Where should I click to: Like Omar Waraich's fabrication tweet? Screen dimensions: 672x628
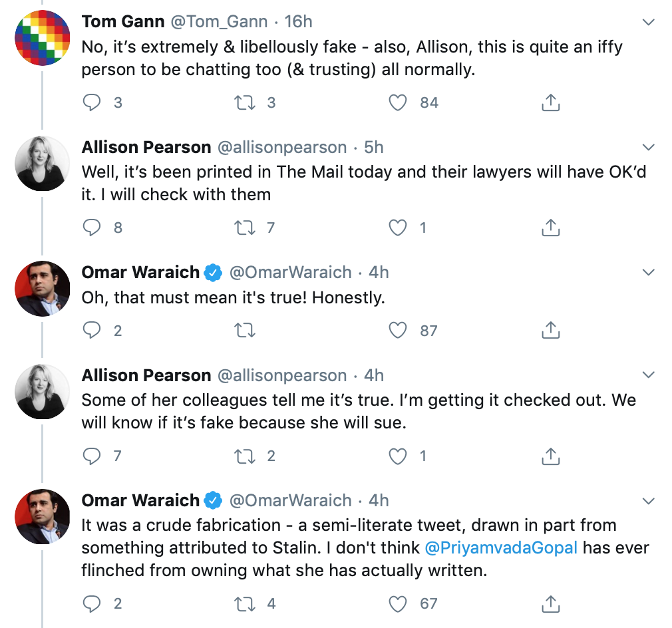397,603
